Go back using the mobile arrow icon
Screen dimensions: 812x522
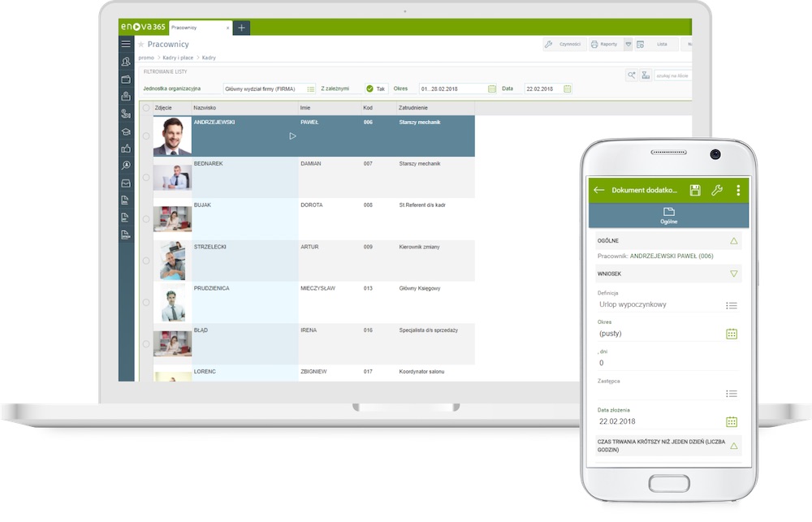(x=599, y=190)
